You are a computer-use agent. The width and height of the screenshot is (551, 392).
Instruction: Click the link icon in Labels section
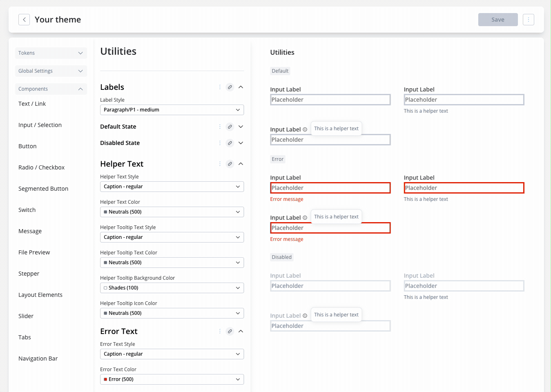tap(230, 87)
